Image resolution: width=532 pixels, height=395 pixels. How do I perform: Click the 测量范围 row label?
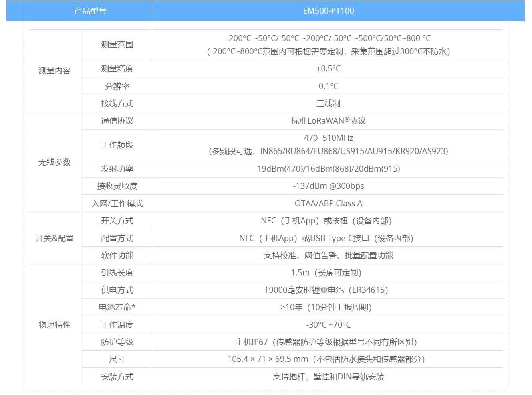(x=117, y=45)
